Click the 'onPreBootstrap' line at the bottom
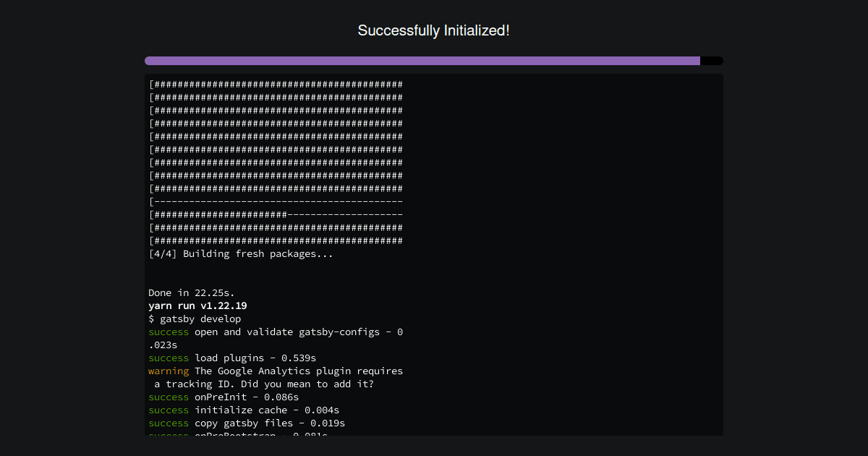 coord(239,434)
